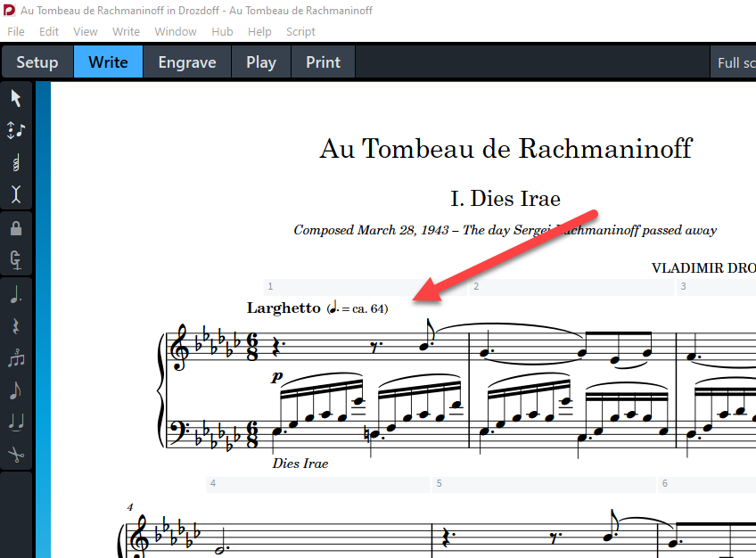
Task: Click bar 5 system track marker
Action: click(544, 484)
